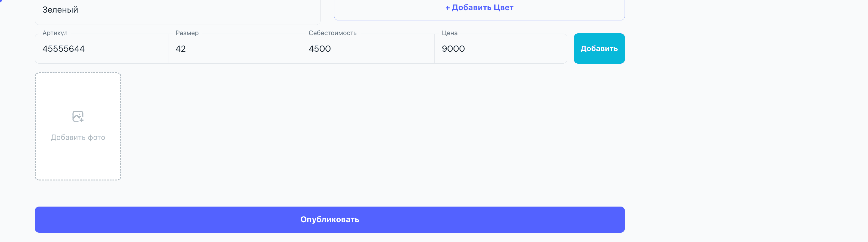Click the Цена label text

click(450, 33)
